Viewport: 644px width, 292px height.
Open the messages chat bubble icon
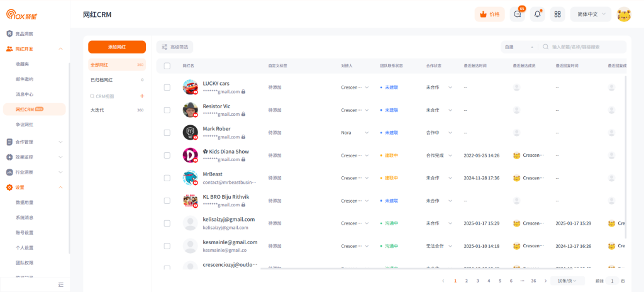518,14
